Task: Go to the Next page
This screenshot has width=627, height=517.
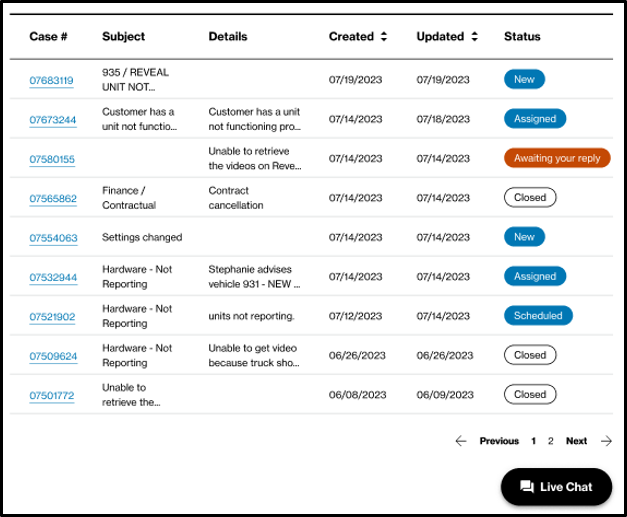Action: 576,441
